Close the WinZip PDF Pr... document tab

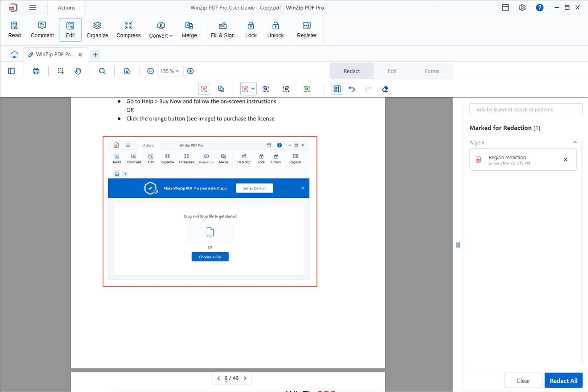(80, 54)
